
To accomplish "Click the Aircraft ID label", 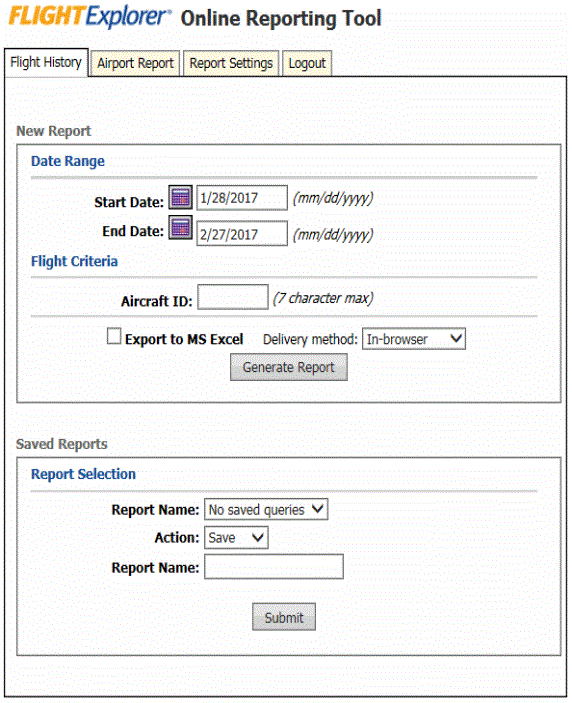I will [156, 301].
